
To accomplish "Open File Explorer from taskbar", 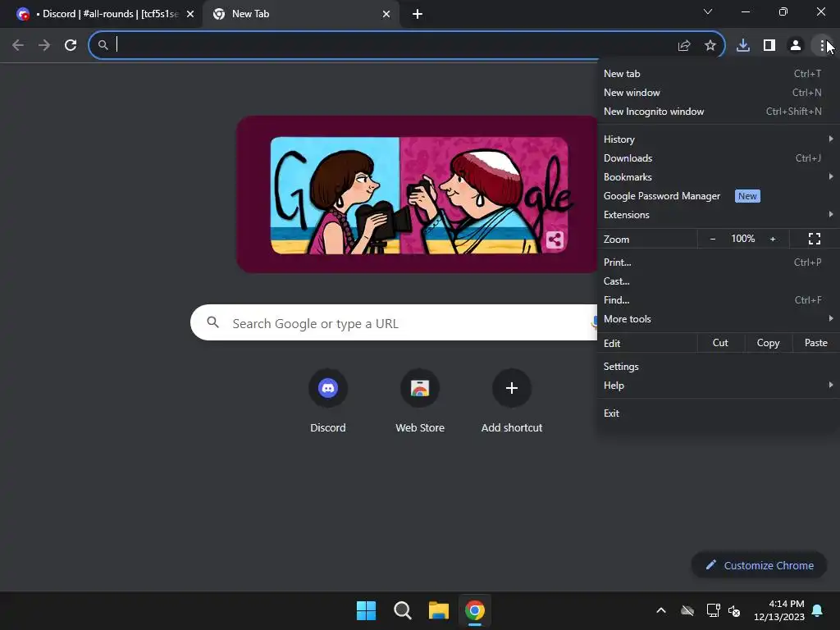I will pos(438,610).
